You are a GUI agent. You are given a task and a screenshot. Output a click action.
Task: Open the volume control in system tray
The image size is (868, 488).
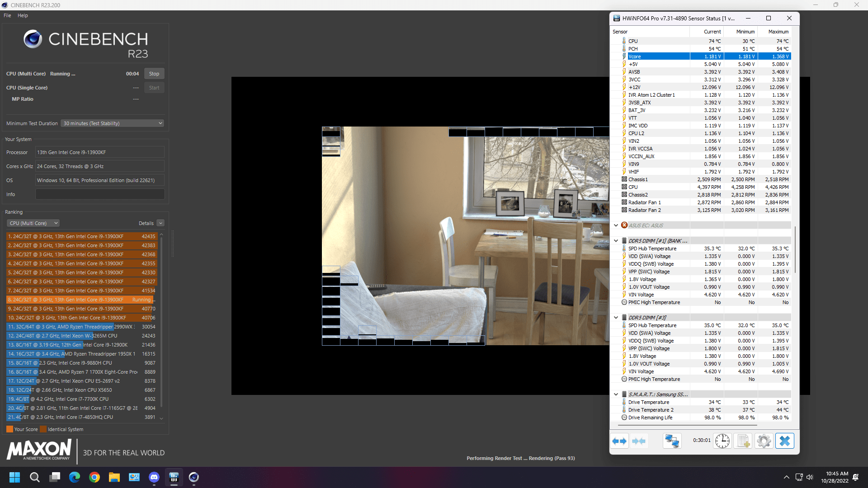click(810, 477)
